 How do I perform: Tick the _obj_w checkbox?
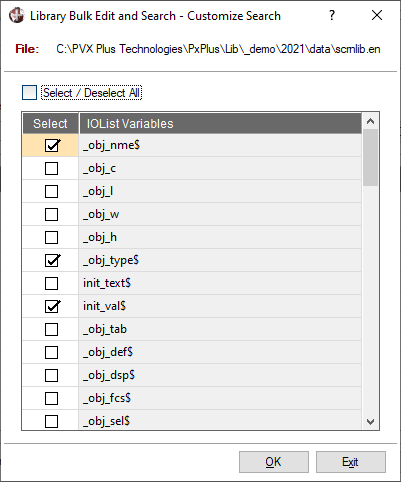(52, 214)
